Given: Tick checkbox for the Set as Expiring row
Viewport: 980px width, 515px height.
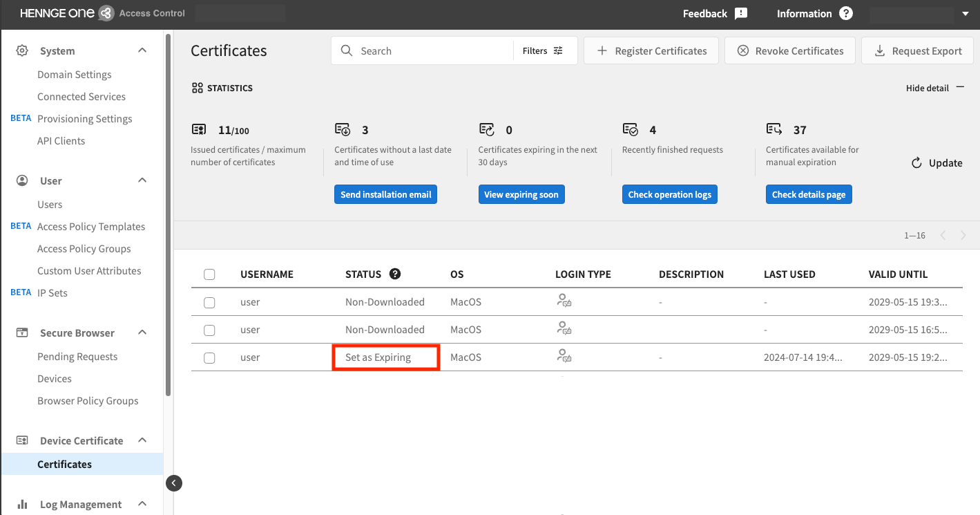Looking at the screenshot, I should (209, 357).
